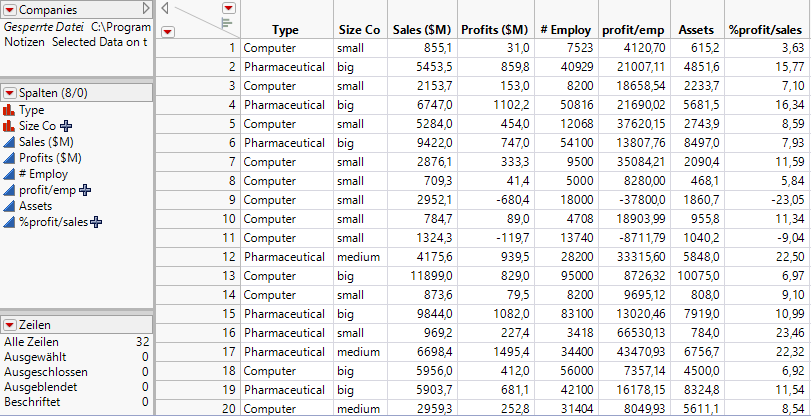This screenshot has width=811, height=416.
Task: Select the Sales ($M) column header
Action: tap(422, 30)
